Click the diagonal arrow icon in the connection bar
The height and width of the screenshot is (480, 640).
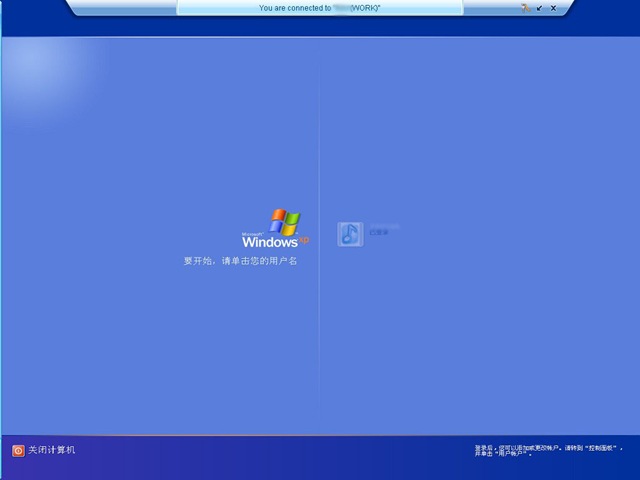[540, 8]
